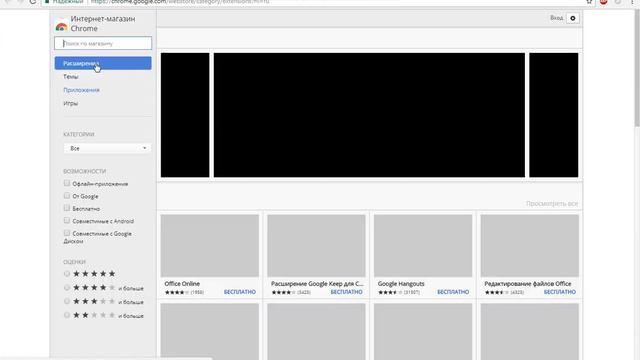
Task: Select three stars and more rating filter
Action: (x=67, y=301)
